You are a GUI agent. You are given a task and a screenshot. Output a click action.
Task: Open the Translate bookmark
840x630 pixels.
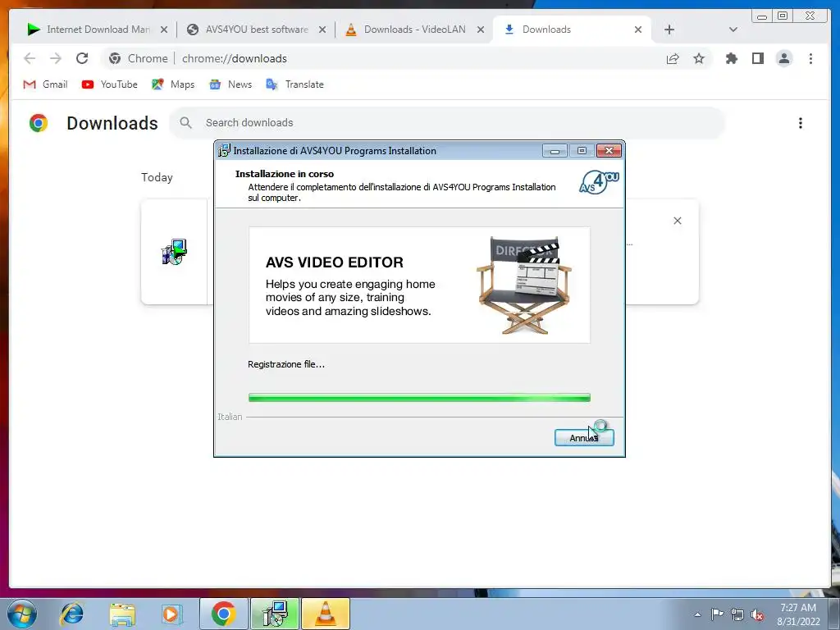pyautogui.click(x=294, y=84)
